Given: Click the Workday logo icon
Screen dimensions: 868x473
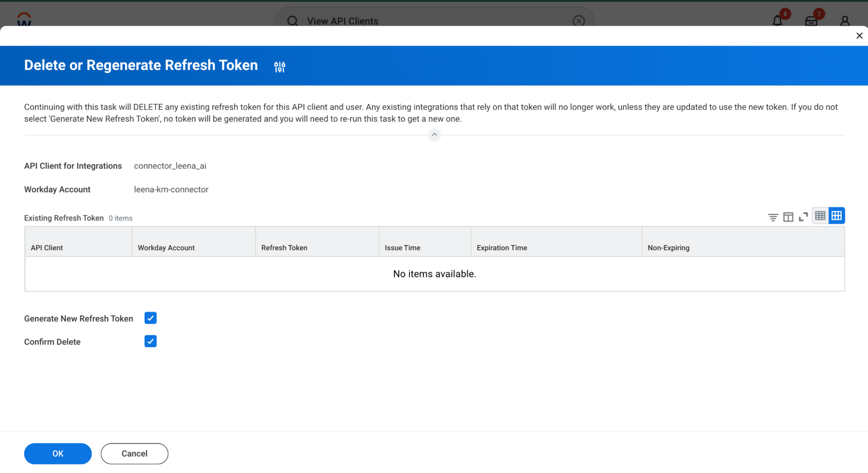Looking at the screenshot, I should coord(24,19).
